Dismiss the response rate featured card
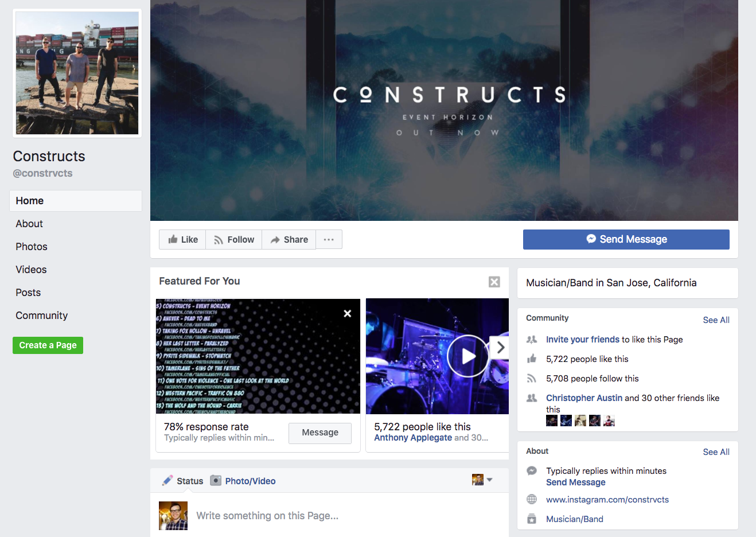The width and height of the screenshot is (756, 537). pos(347,314)
